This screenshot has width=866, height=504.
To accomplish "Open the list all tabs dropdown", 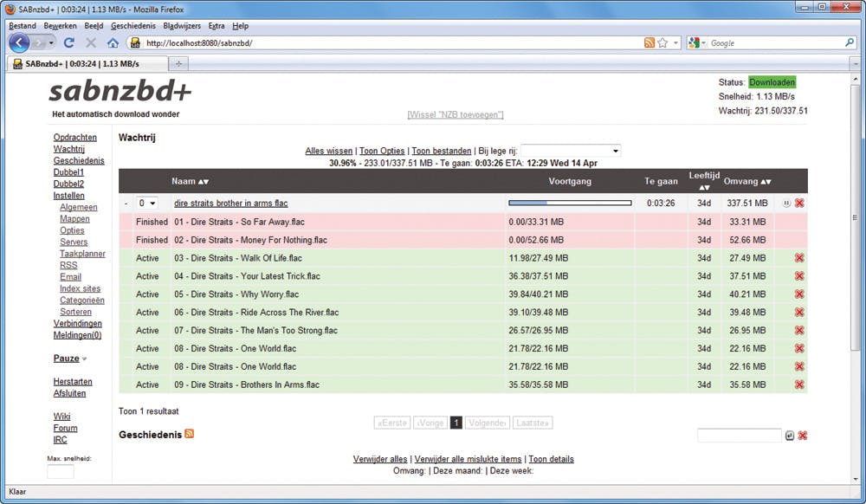I will 855,64.
